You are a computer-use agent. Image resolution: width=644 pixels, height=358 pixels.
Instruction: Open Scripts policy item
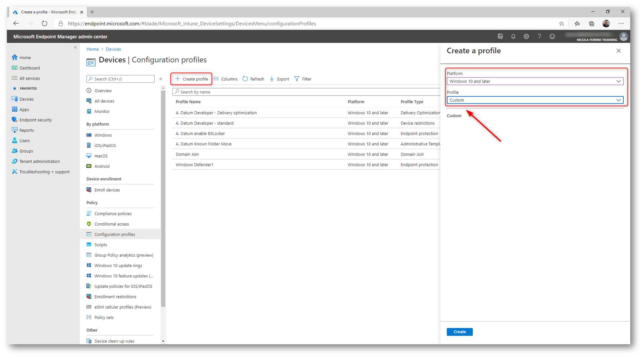tap(101, 245)
